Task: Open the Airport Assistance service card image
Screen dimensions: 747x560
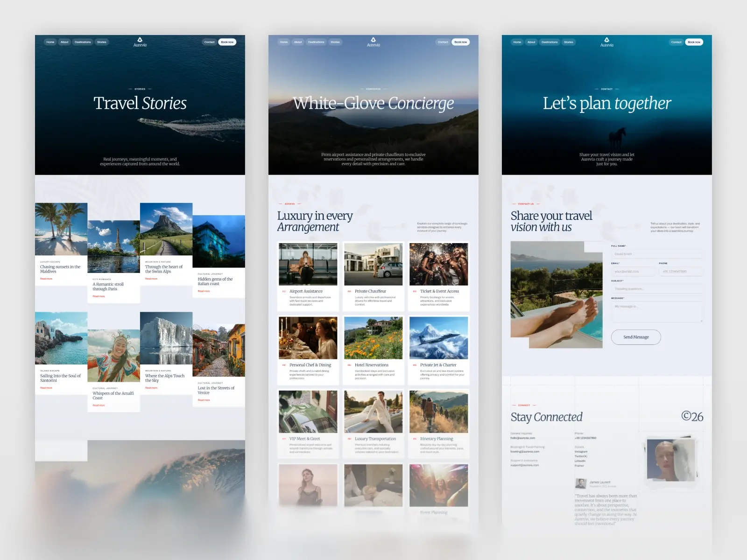Action: point(308,264)
